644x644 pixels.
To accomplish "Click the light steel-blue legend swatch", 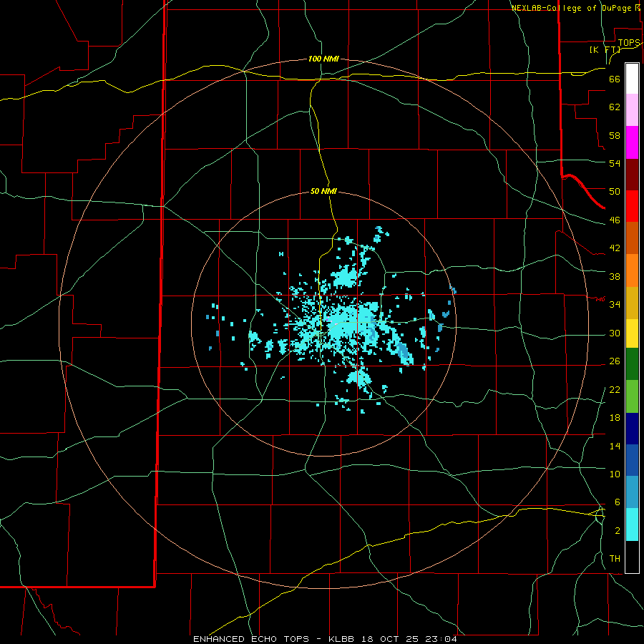I will pos(632,492).
